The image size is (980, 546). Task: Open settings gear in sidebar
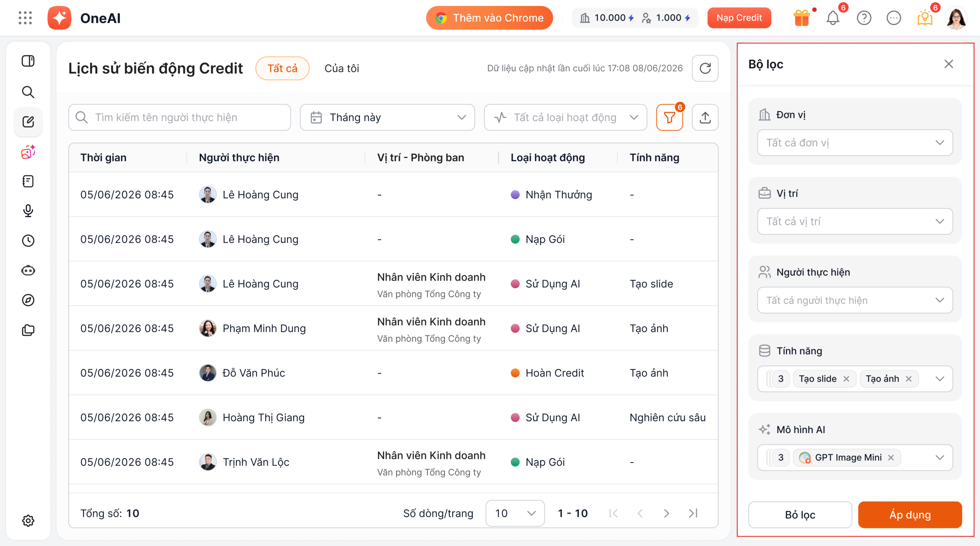click(28, 521)
